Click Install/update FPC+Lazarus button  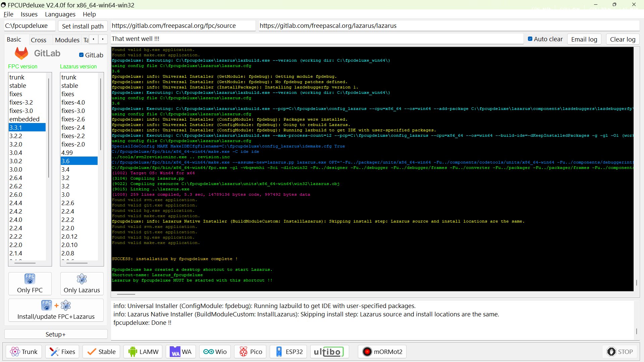[56, 310]
